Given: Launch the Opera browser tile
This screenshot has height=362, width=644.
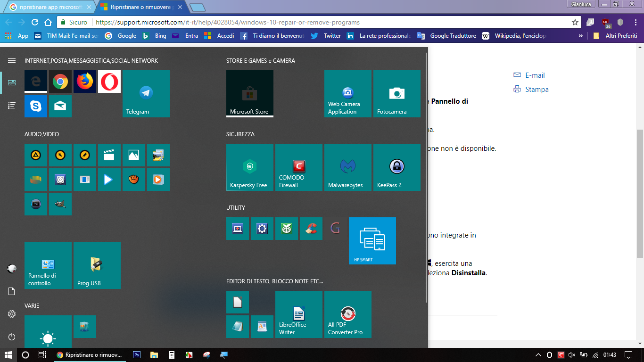Looking at the screenshot, I should point(109,82).
